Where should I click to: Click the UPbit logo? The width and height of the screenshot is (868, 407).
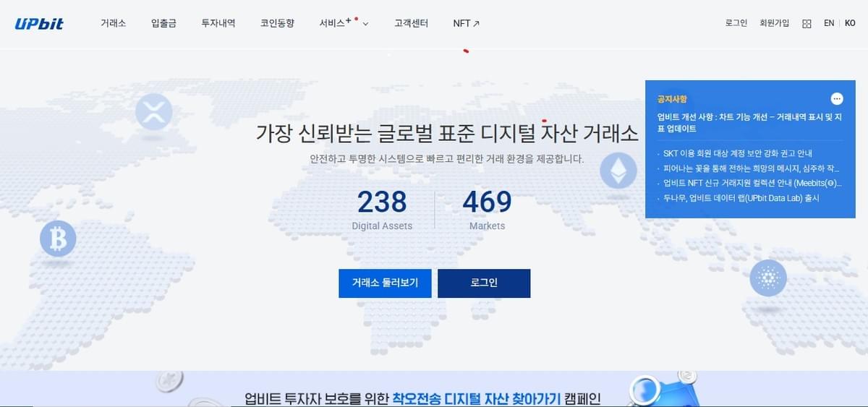tap(39, 24)
